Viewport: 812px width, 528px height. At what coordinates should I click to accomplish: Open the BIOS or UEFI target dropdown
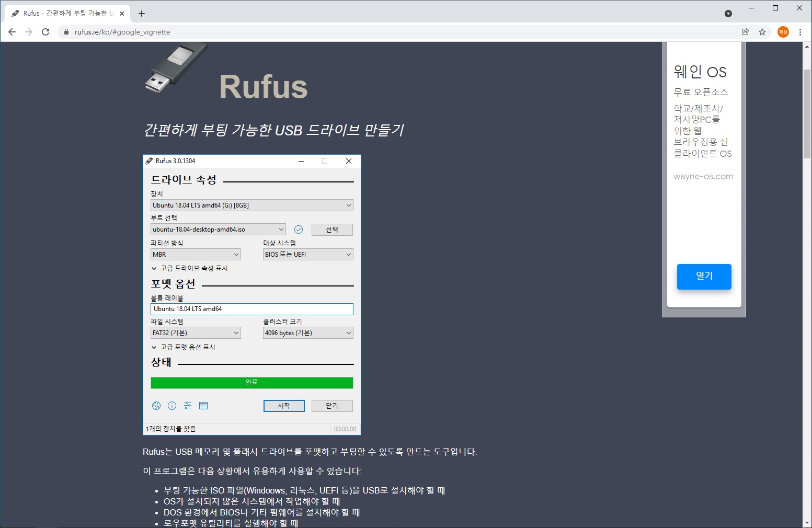[x=308, y=255]
